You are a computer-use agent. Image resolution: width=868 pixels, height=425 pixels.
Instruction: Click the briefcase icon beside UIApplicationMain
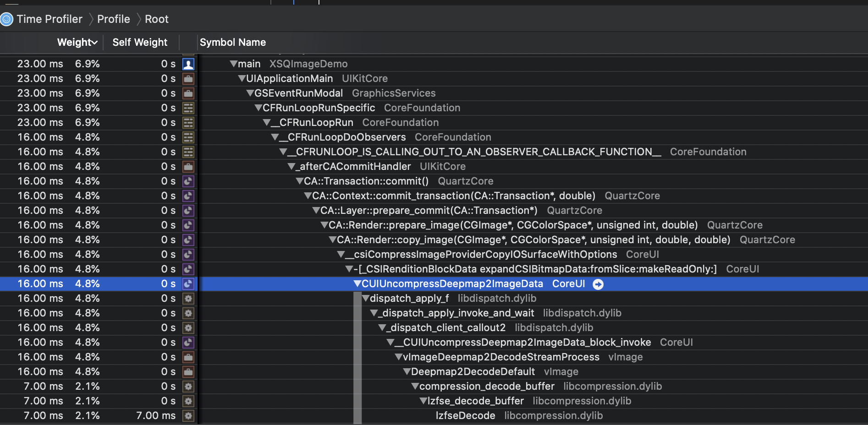tap(188, 79)
